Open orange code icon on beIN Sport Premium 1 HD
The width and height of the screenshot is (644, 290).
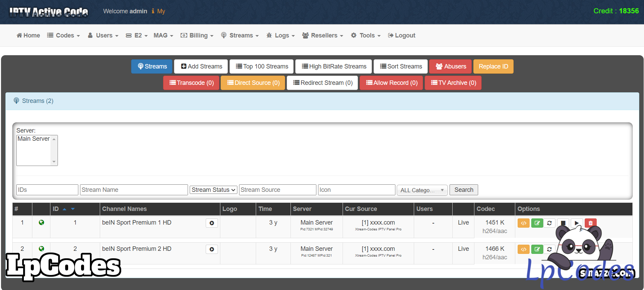[523, 223]
